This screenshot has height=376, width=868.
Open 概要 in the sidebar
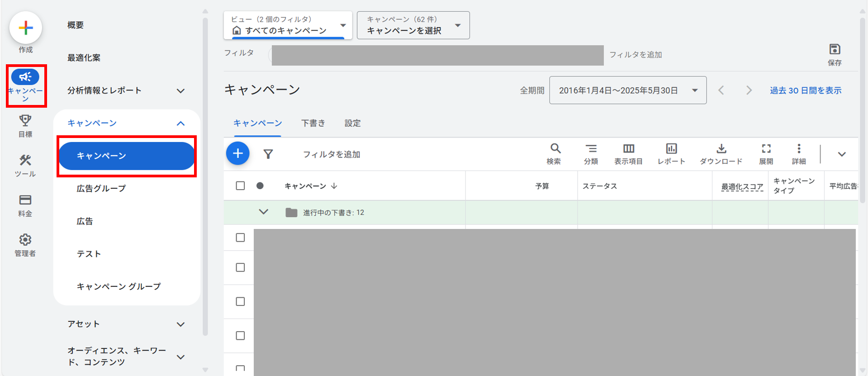76,25
